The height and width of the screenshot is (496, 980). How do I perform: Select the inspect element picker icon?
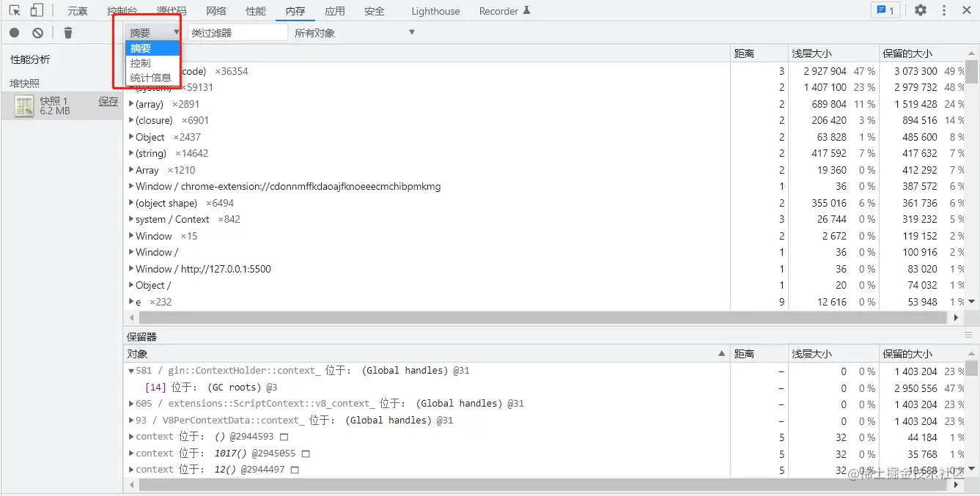pos(15,10)
